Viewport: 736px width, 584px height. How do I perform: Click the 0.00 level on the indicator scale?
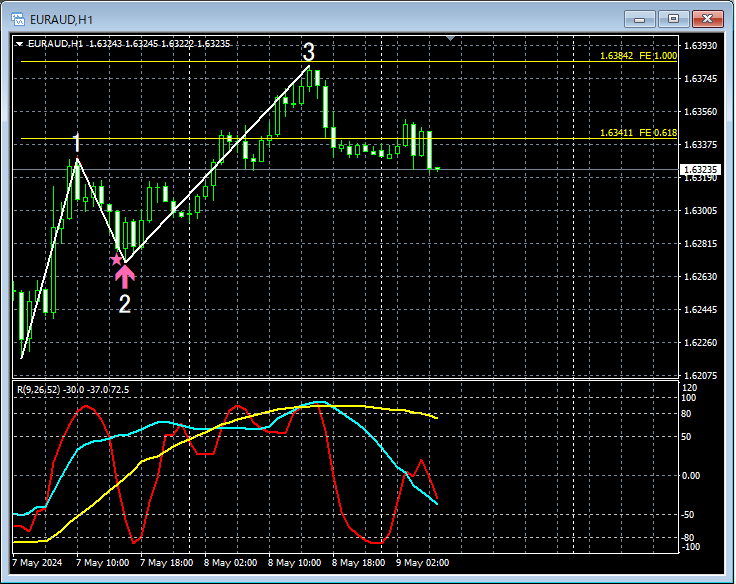(x=692, y=476)
